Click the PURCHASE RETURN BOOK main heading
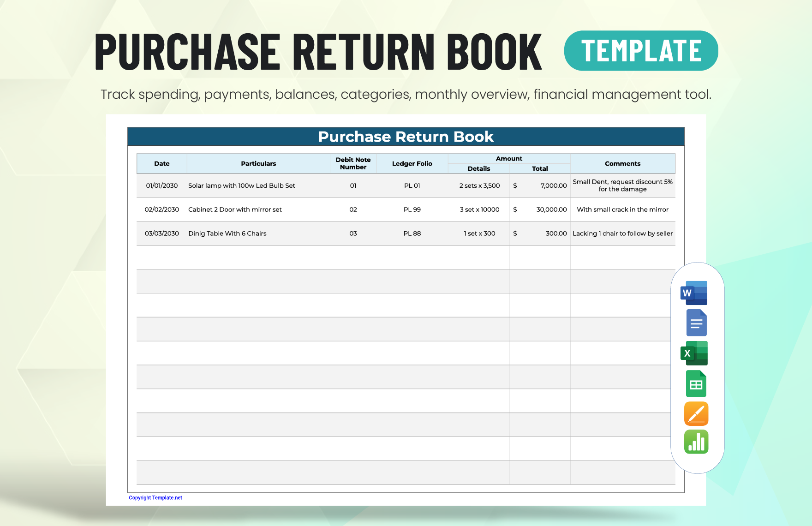This screenshot has height=526, width=812. pyautogui.click(x=318, y=51)
